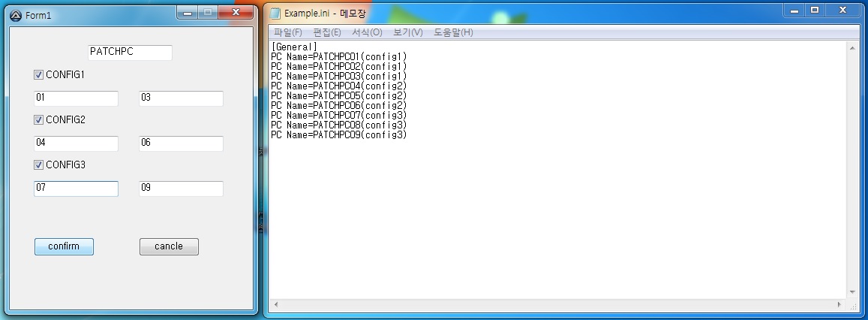Minimize the Form1 window

(x=188, y=12)
